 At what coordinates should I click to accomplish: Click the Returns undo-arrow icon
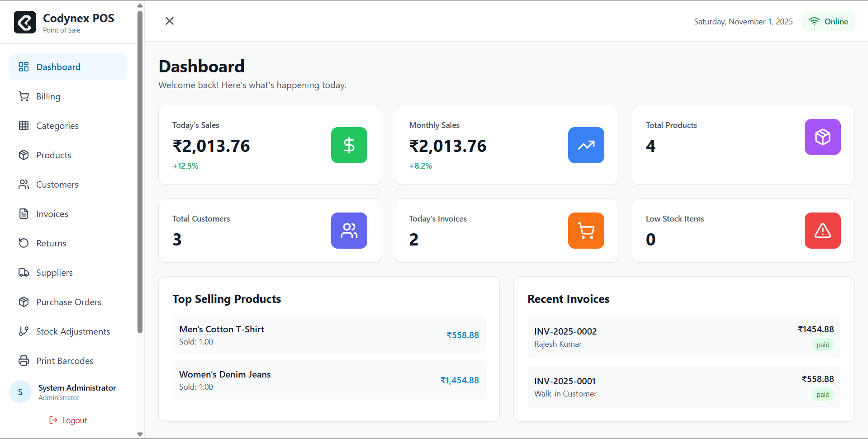[24, 243]
